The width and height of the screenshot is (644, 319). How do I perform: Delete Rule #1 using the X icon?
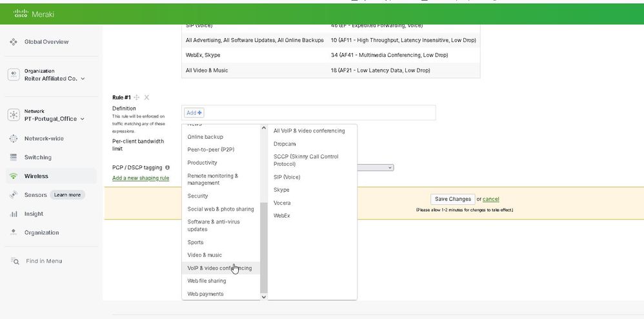[146, 98]
